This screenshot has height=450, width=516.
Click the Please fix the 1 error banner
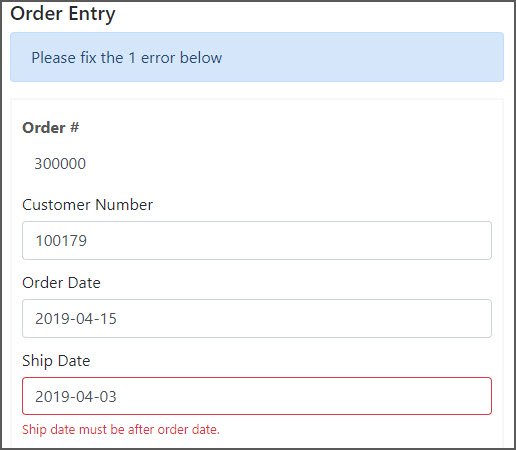pos(257,57)
